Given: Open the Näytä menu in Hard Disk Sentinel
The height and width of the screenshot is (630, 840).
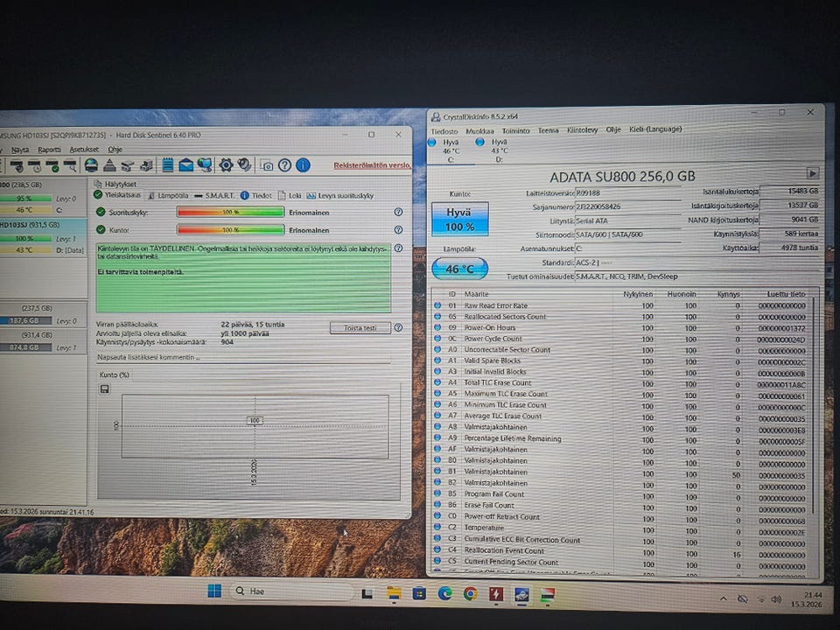Looking at the screenshot, I should pyautogui.click(x=20, y=150).
